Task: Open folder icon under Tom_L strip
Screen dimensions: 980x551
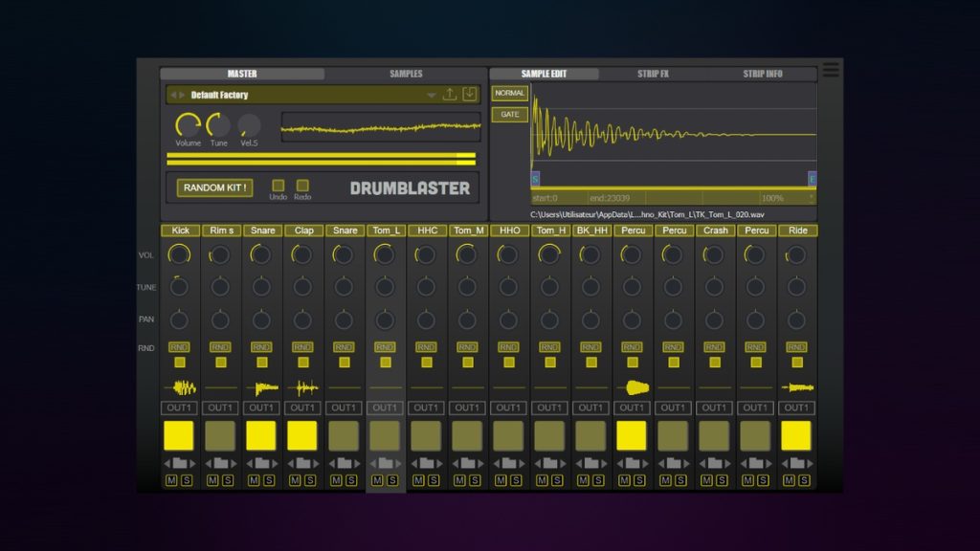Action: [385, 463]
